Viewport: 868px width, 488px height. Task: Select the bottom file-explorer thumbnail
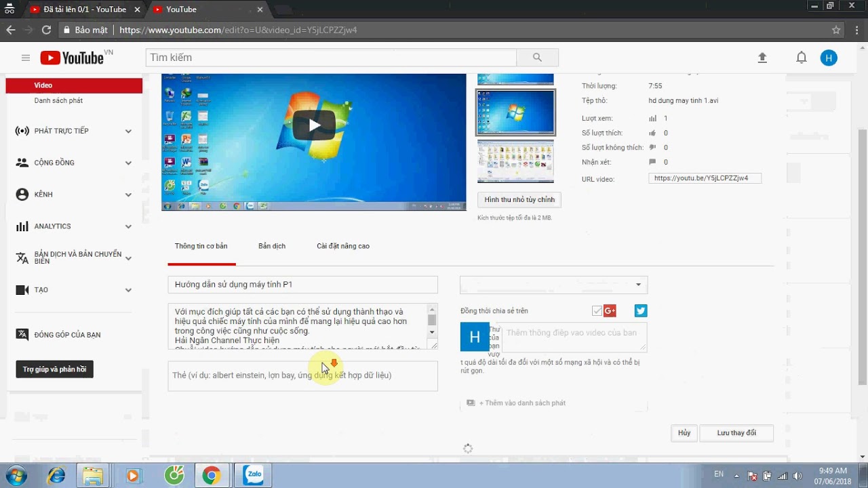pyautogui.click(x=515, y=161)
